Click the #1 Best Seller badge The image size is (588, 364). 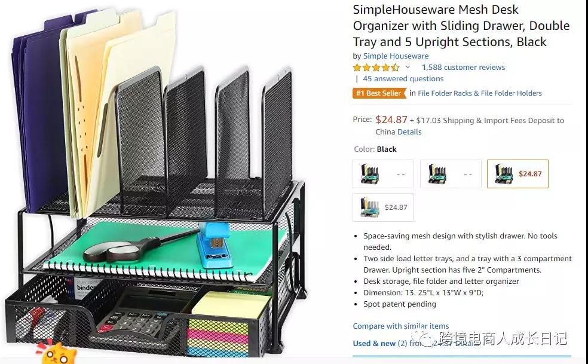click(x=379, y=93)
